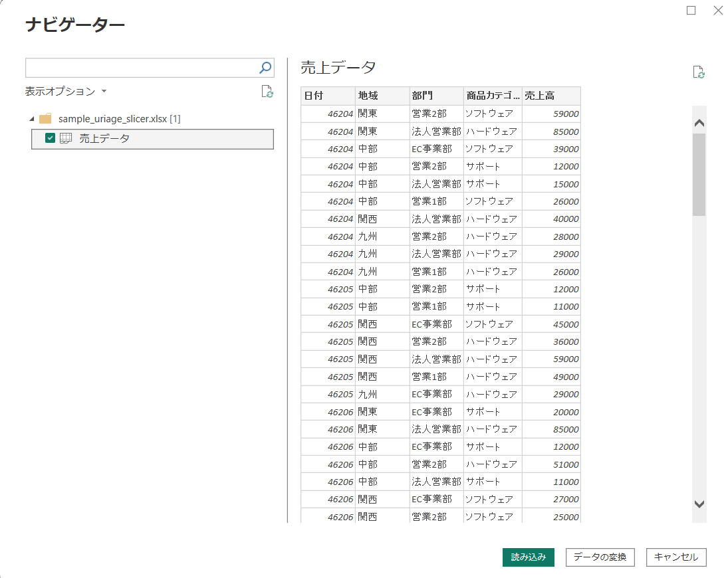Screen dimensions: 728x578
Task: Refresh the 売上データ preview pane
Action: 698,72
